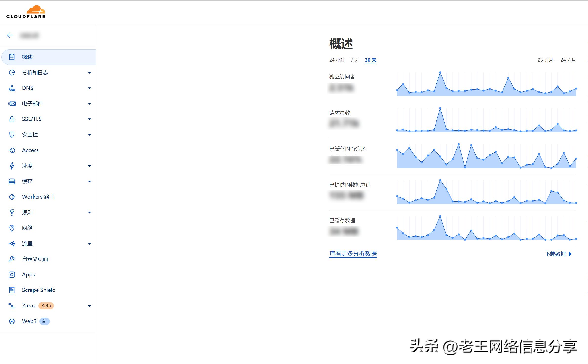Click the Scrape Shield document icon

coord(12,290)
